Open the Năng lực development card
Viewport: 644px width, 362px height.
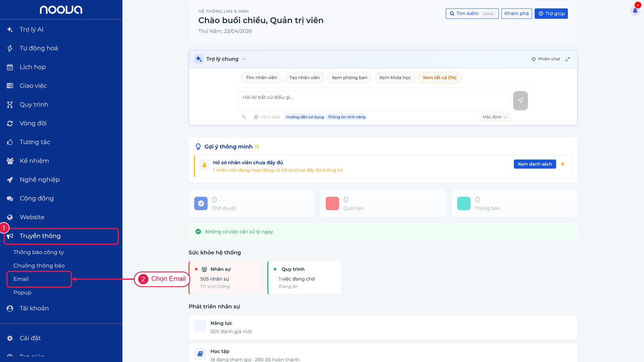tap(383, 327)
